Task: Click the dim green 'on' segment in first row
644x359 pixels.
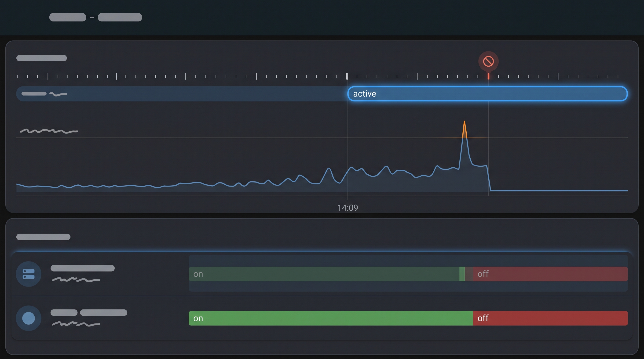Action: [x=324, y=274]
